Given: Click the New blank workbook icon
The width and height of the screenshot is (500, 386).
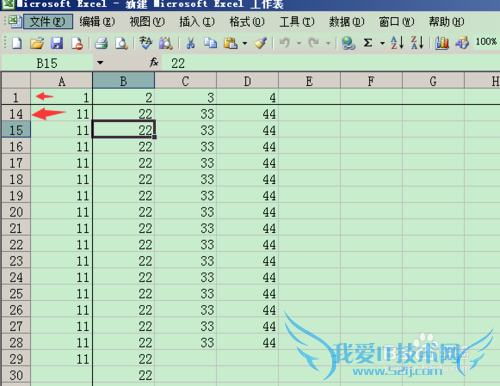Looking at the screenshot, I should 17,43.
